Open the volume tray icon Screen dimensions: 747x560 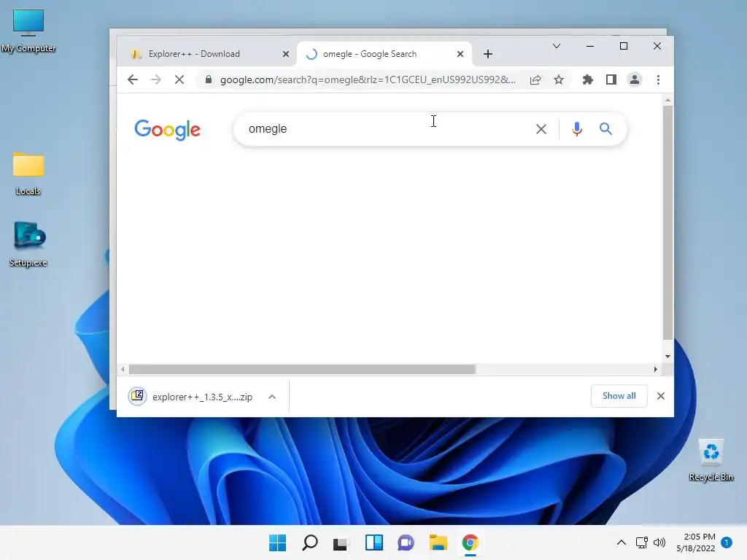click(x=659, y=542)
